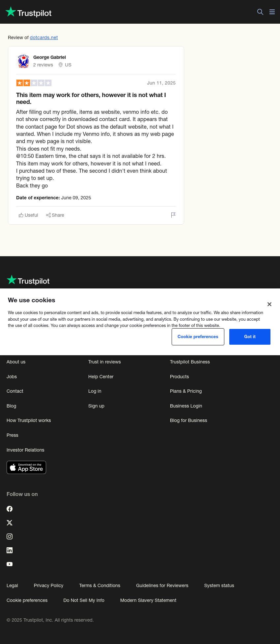Open the Press footer link
Screen dimensions: 280x644
(13, 435)
